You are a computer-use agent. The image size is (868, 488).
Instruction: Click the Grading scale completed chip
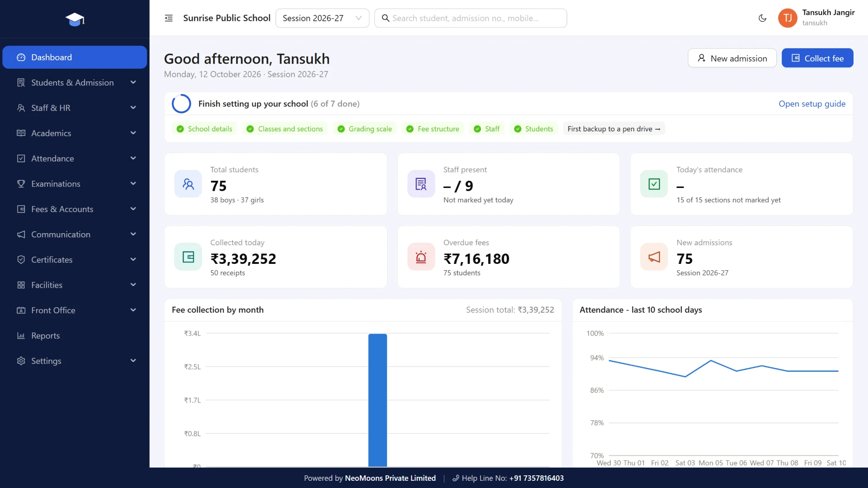coord(365,129)
